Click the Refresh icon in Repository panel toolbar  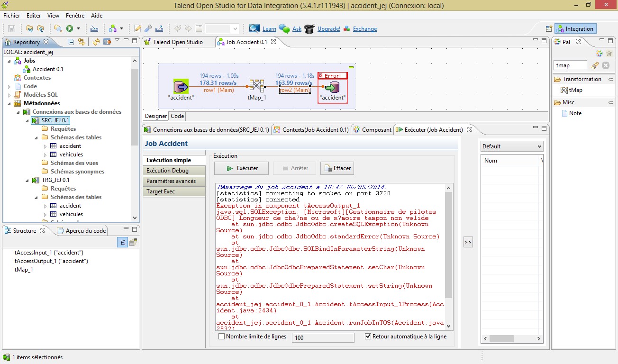click(96, 42)
